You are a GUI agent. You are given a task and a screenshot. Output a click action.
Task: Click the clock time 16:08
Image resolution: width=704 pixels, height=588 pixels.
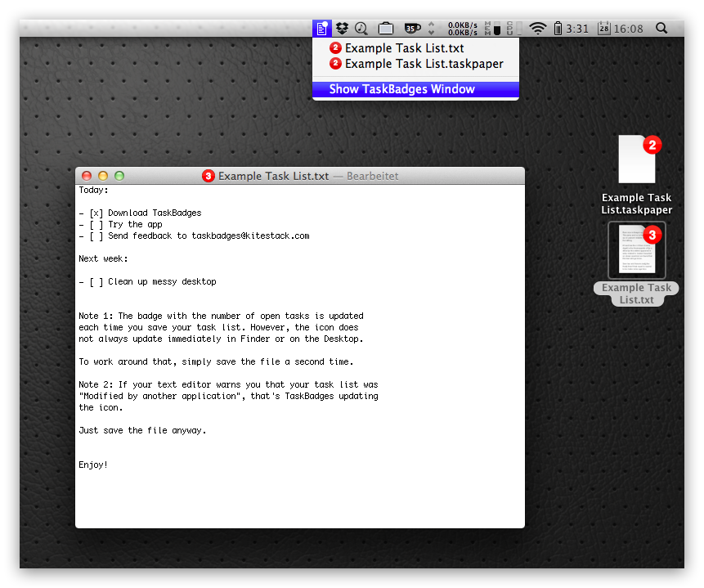click(x=628, y=29)
